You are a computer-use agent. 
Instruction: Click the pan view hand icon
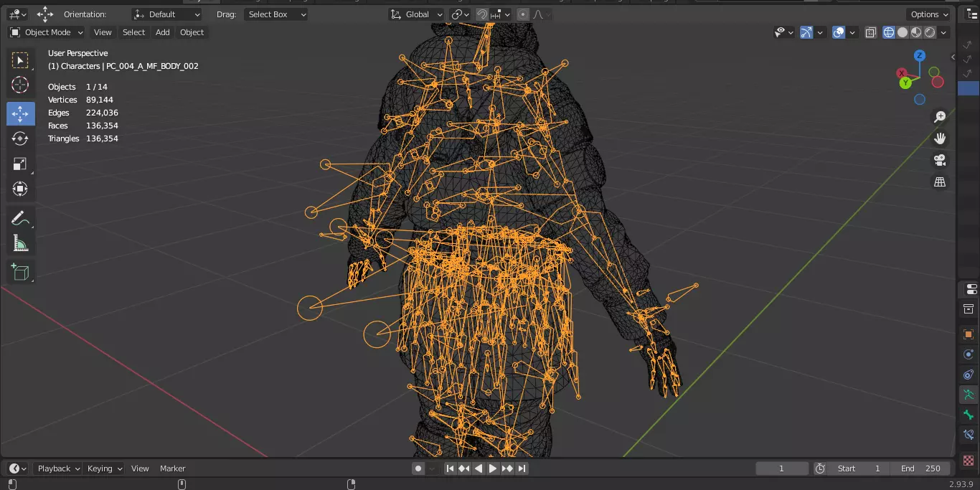pyautogui.click(x=940, y=138)
